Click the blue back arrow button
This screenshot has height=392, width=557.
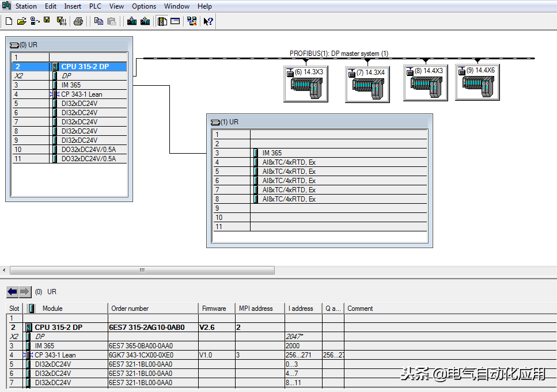coord(13,292)
